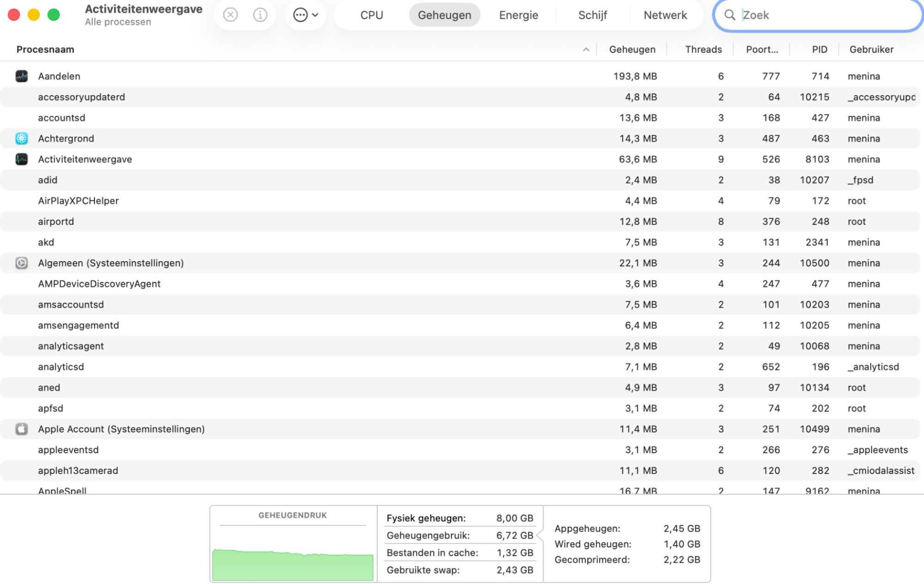Switch to the Schijf tab
This screenshot has width=924, height=584.
(x=593, y=15)
